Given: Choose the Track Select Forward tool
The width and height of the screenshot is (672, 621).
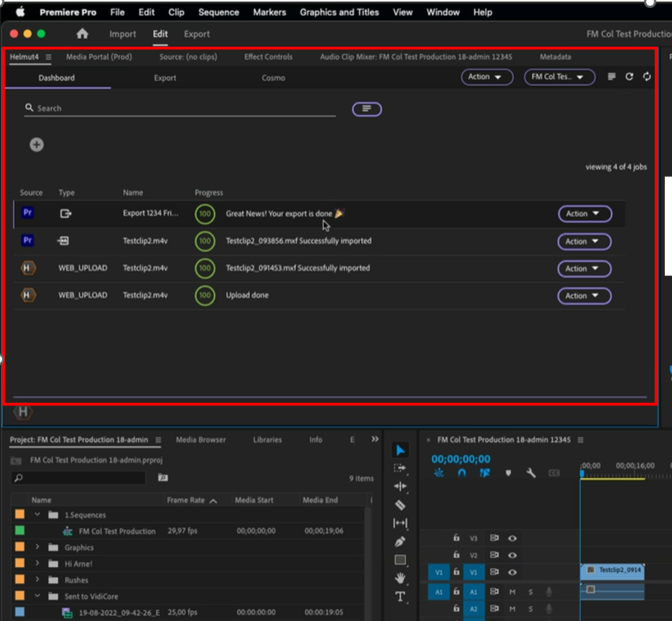Looking at the screenshot, I should coord(401,468).
